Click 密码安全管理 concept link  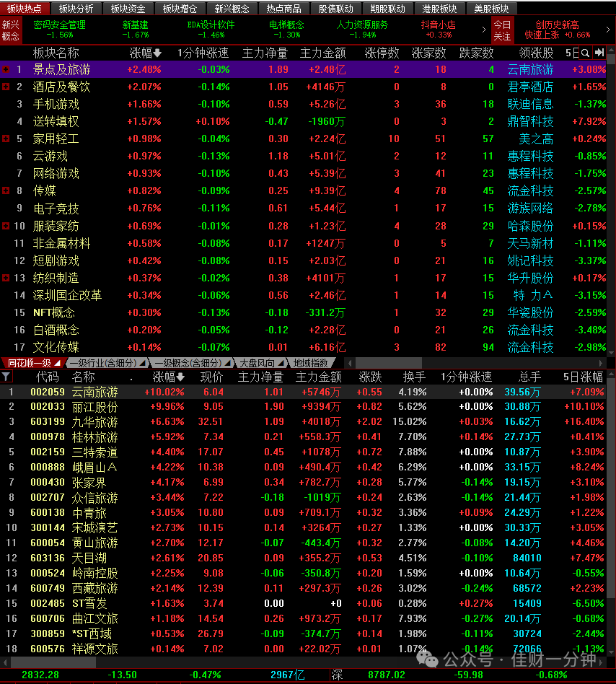point(60,25)
